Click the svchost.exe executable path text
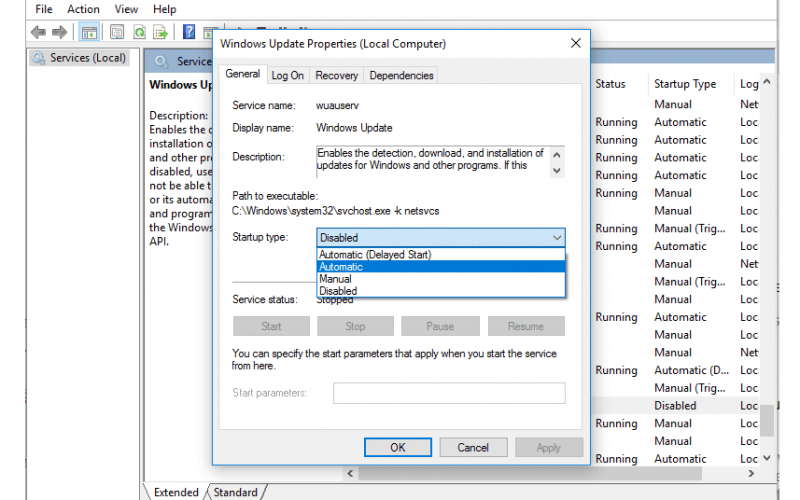The height and width of the screenshot is (500, 800). 335,211
